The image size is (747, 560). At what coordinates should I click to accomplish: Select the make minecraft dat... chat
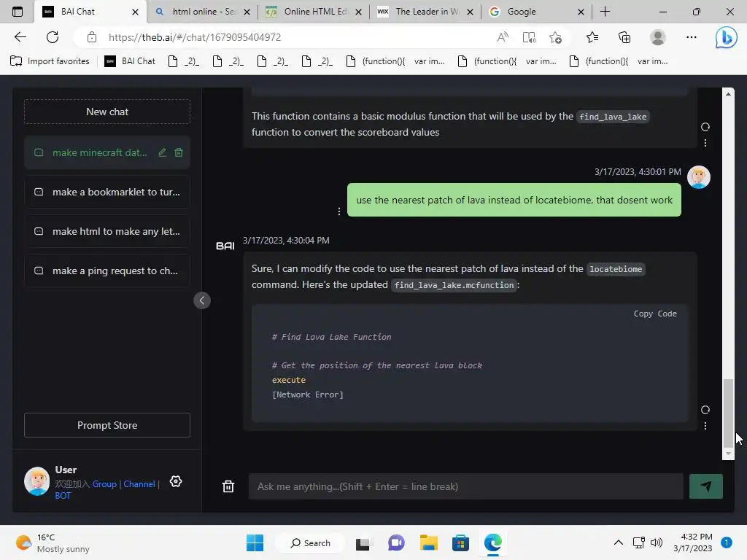99,152
